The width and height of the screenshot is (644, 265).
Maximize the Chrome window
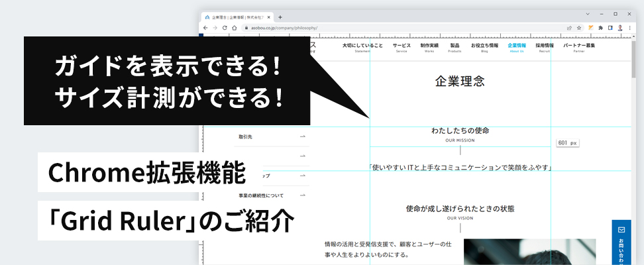point(616,14)
